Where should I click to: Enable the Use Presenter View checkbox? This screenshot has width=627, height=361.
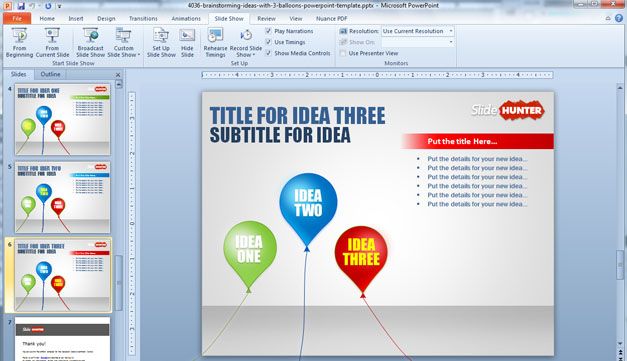[x=343, y=53]
